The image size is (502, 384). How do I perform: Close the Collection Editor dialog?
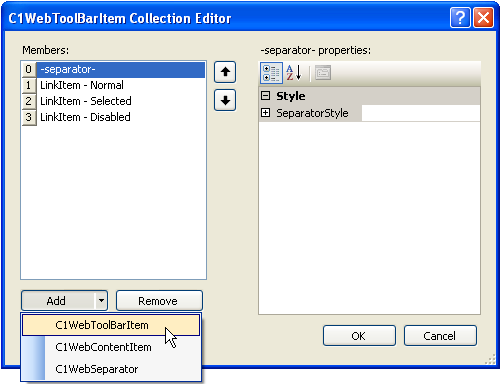pos(483,18)
